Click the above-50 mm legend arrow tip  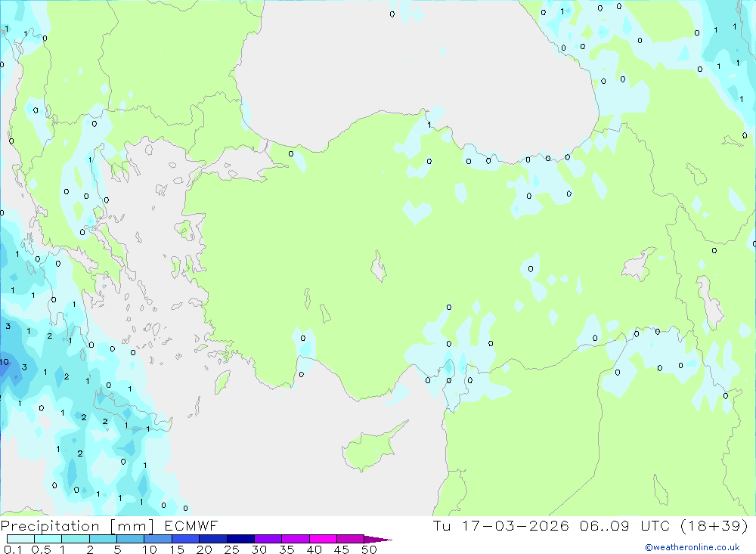pos(378,540)
